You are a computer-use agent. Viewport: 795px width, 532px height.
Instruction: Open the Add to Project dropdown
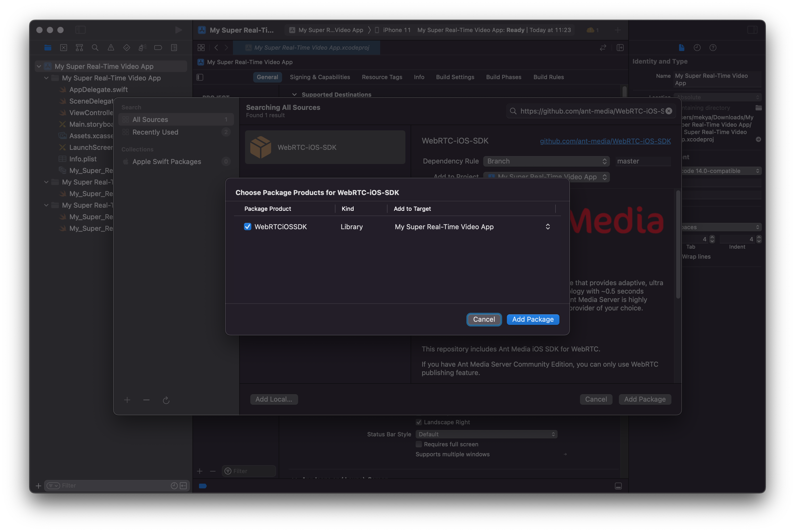546,177
